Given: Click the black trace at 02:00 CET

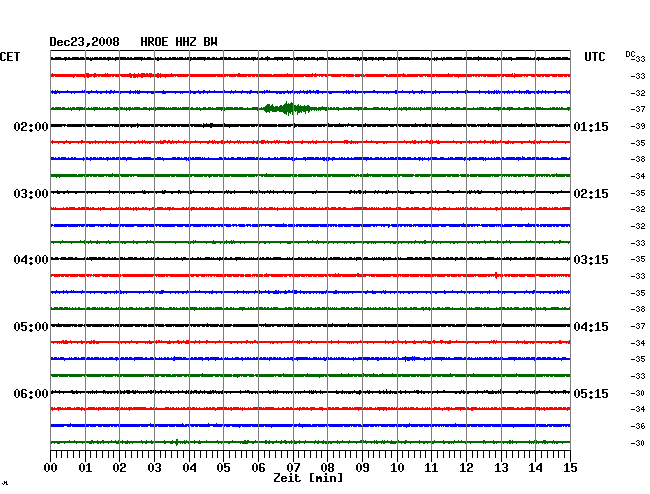Looking at the screenshot, I should pyautogui.click(x=310, y=125).
